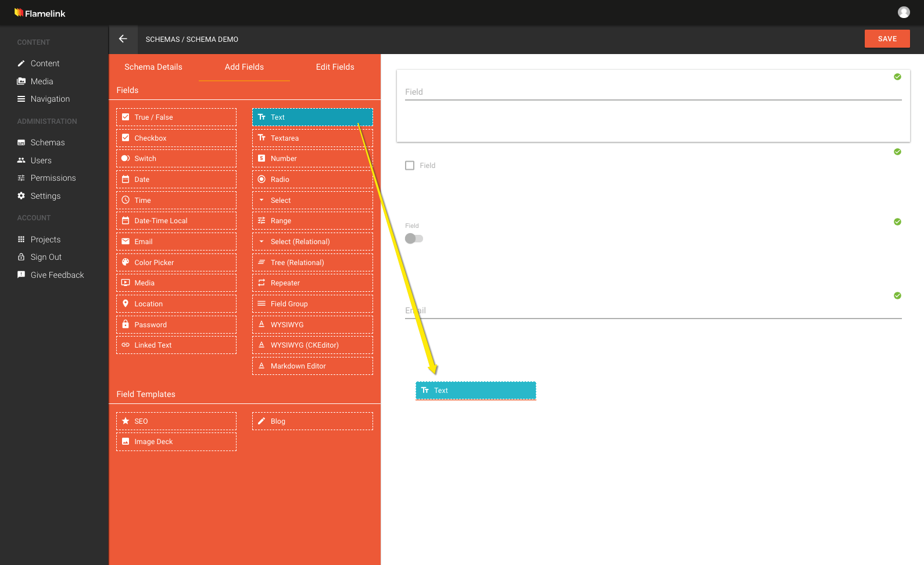Click the Media sidebar icon
Screen dimensions: 924x565
(x=21, y=81)
